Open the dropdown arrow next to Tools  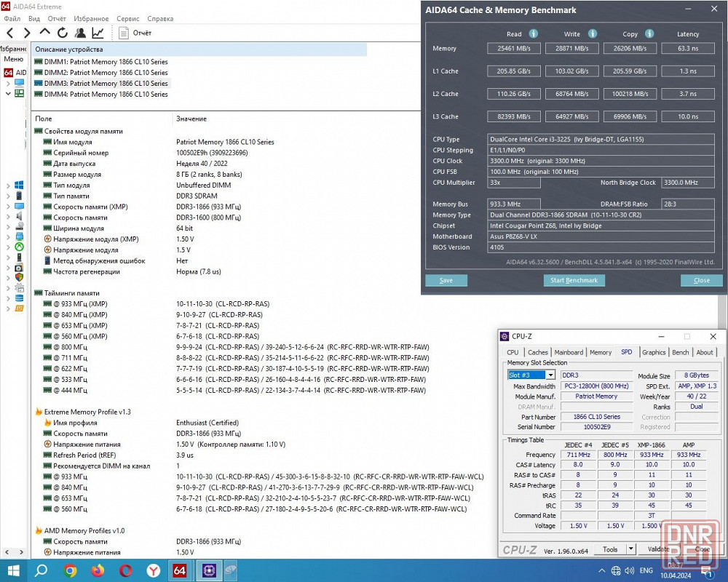click(x=630, y=550)
